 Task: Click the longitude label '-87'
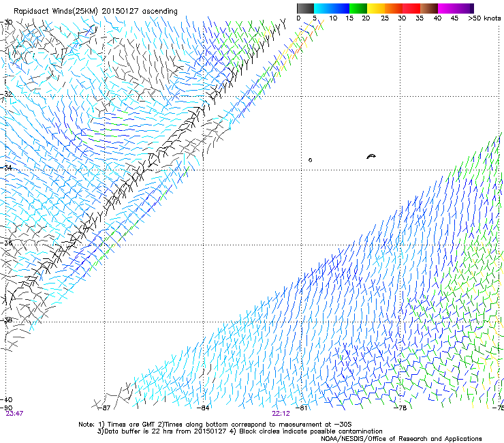point(105,408)
